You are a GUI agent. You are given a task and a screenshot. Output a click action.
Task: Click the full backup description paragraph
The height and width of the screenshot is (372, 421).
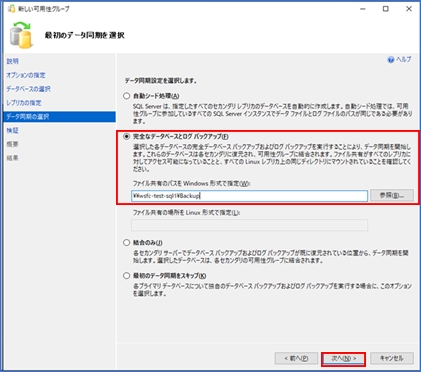tap(272, 158)
